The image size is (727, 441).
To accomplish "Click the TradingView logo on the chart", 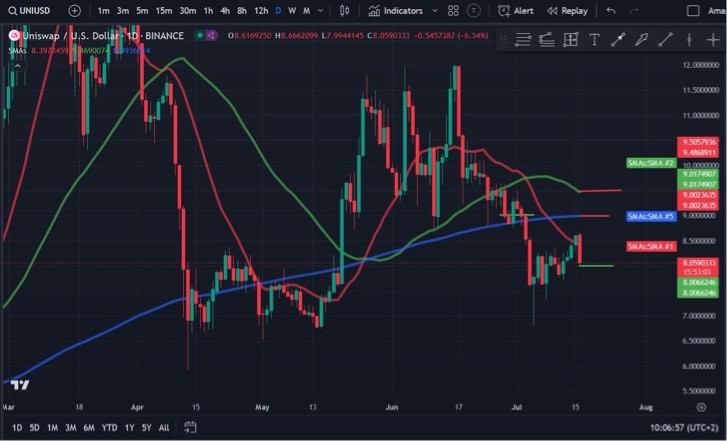I will click(x=20, y=385).
